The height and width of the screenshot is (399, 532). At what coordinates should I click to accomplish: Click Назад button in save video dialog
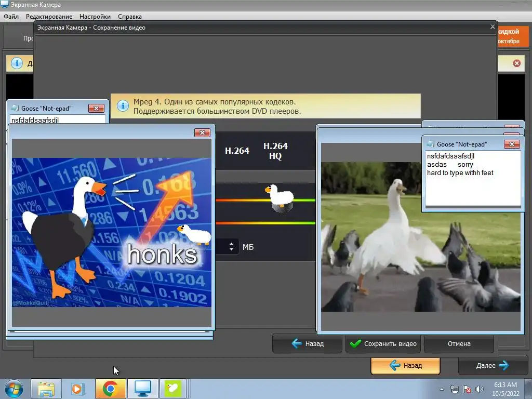coord(307,344)
